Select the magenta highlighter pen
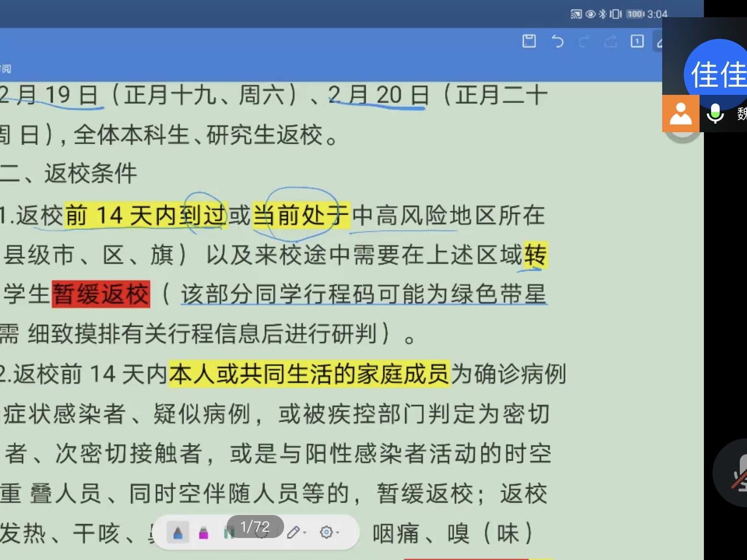The height and width of the screenshot is (560, 747). (x=203, y=532)
